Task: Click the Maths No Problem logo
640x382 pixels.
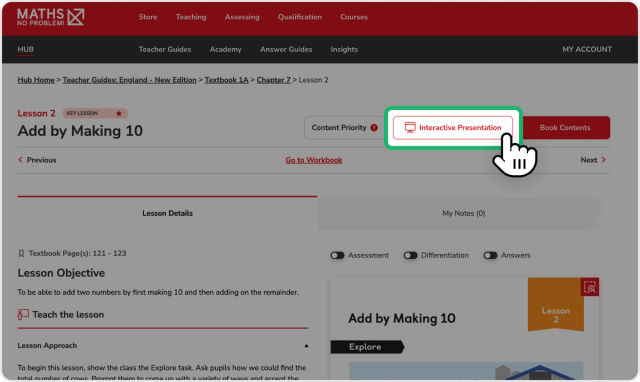Action: click(x=51, y=17)
